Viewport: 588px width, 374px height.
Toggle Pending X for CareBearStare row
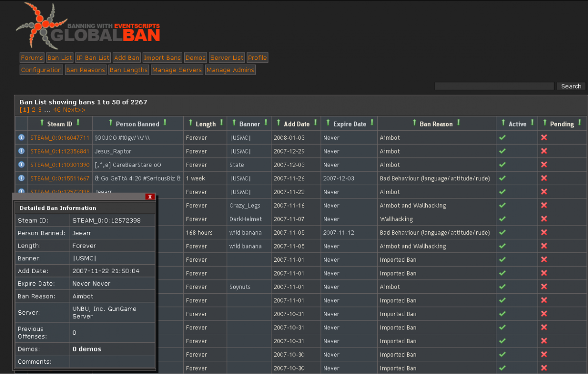[x=544, y=165]
